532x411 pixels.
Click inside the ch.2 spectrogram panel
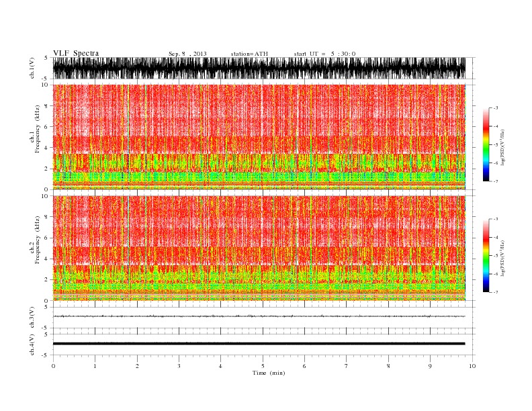point(259,248)
